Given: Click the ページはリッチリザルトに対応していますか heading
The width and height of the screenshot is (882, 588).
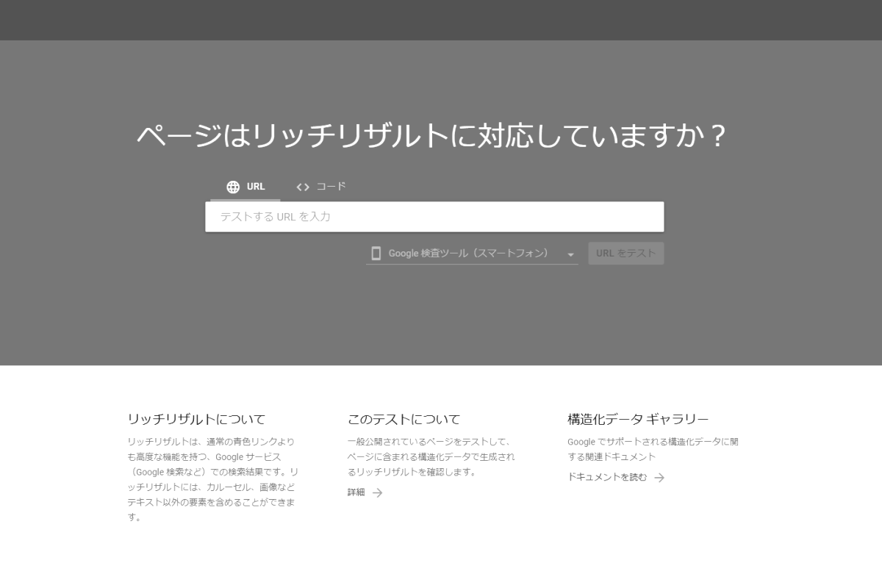Looking at the screenshot, I should (x=432, y=136).
